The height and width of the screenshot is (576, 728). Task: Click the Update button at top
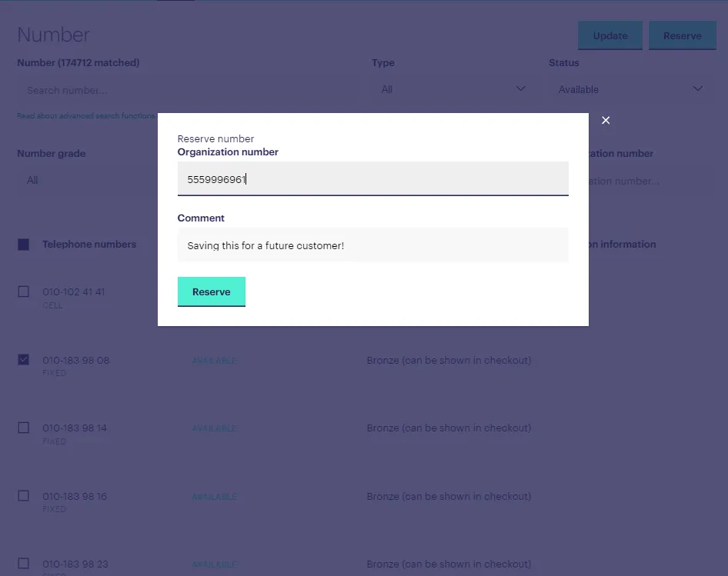[610, 35]
